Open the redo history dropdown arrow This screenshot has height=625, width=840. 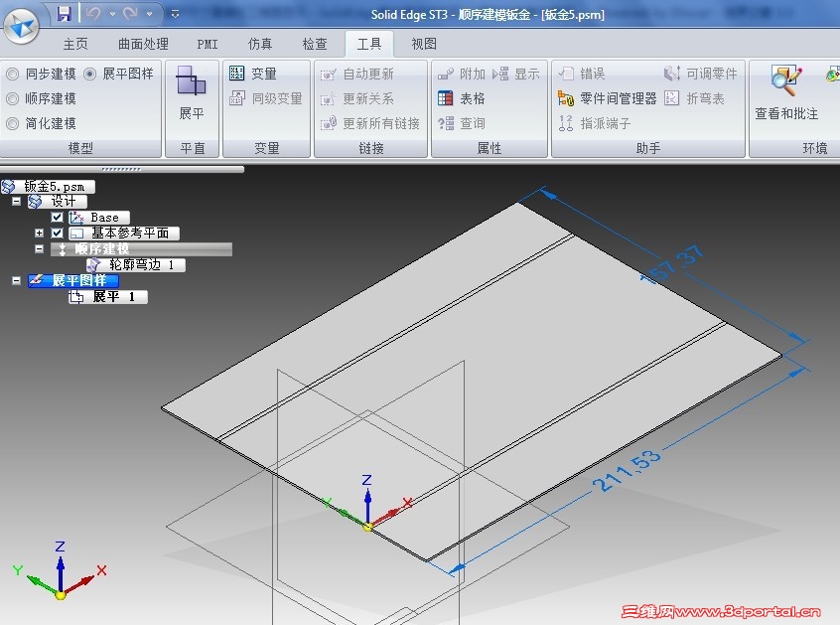coord(150,14)
